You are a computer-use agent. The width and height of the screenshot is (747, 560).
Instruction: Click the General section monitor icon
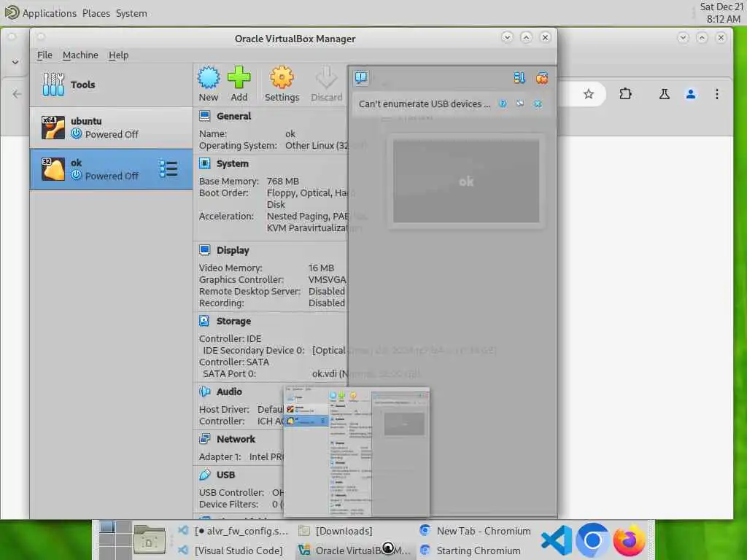click(x=205, y=116)
